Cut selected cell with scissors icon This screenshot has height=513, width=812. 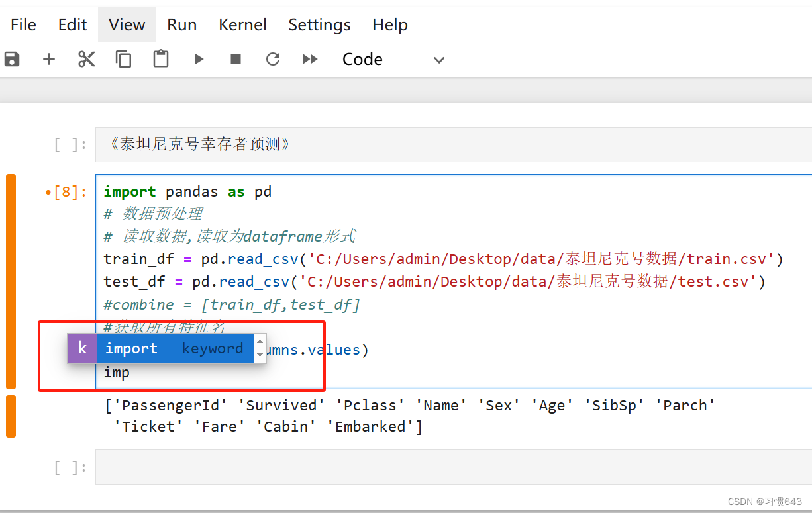pyautogui.click(x=87, y=59)
